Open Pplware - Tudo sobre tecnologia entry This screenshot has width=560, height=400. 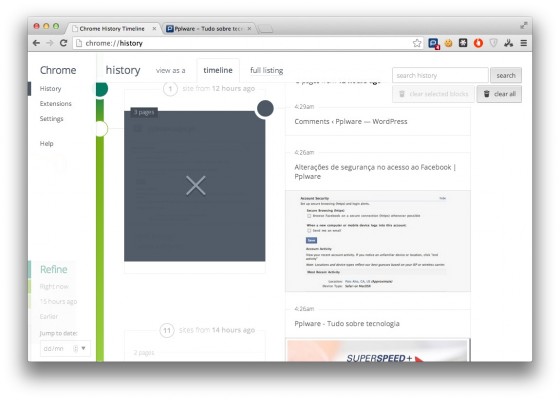(347, 324)
